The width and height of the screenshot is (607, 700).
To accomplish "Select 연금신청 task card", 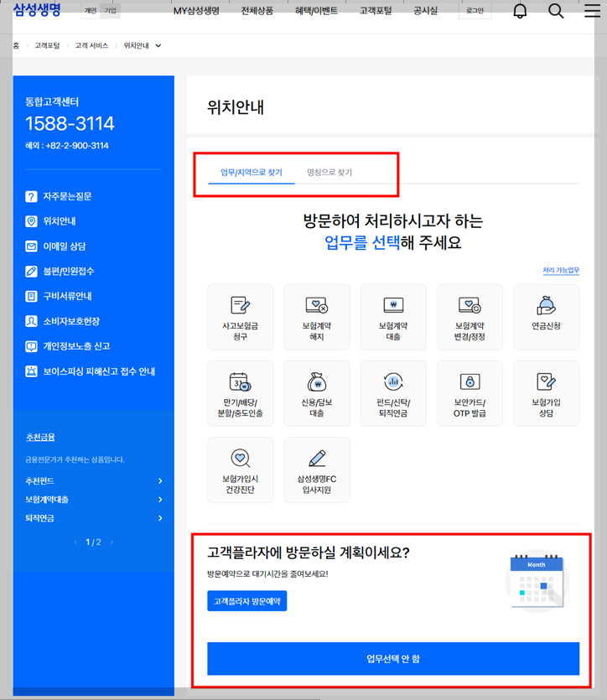I will (x=547, y=317).
